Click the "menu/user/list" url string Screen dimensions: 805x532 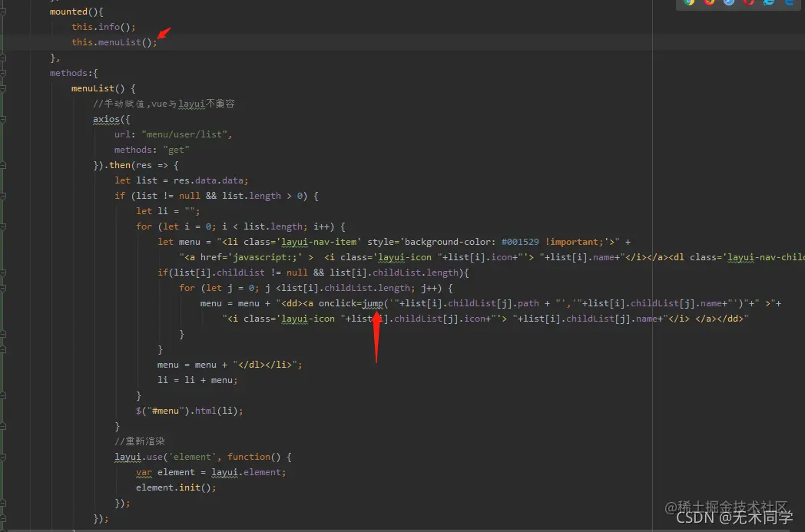(x=184, y=134)
